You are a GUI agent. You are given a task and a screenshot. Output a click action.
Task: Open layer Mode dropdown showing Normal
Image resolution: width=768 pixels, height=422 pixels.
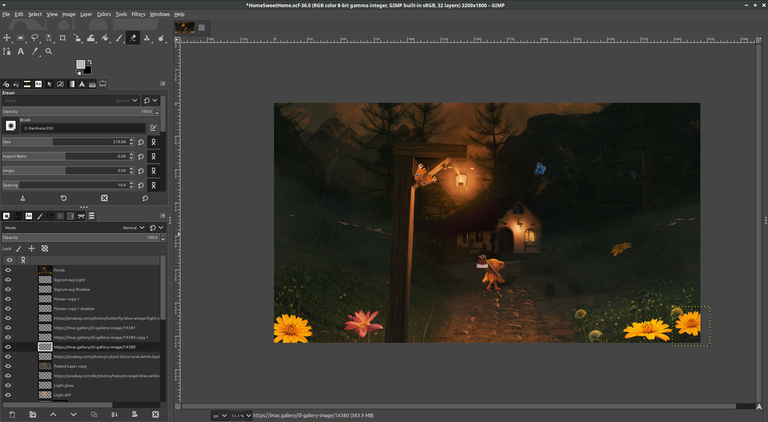[x=74, y=228]
